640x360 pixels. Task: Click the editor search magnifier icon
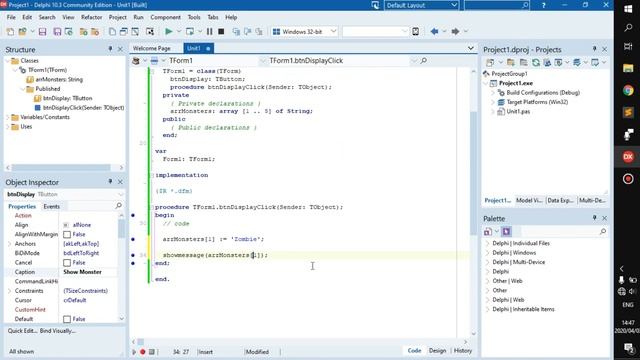(x=423, y=60)
